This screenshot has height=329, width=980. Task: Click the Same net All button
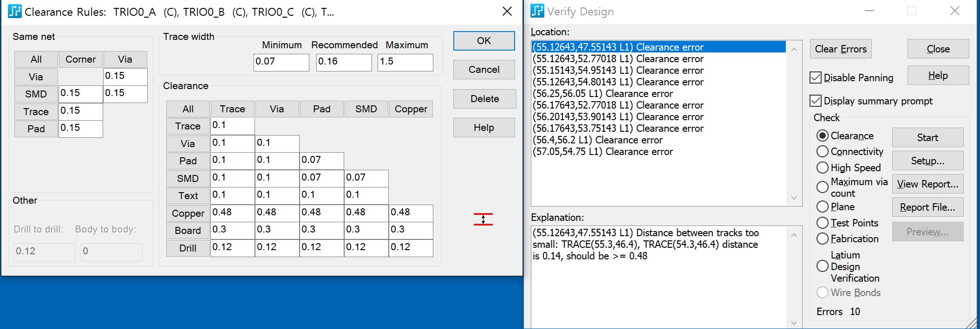tap(36, 59)
